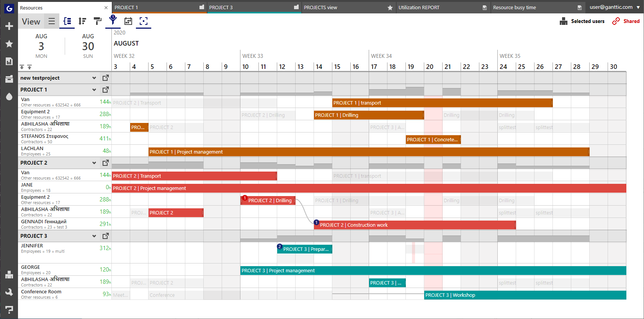Close the Resources tab
Image resolution: width=644 pixels, height=319 pixels.
pyautogui.click(x=106, y=8)
